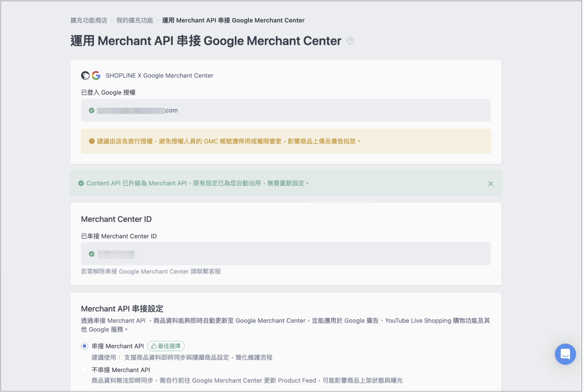Click the green check beside Merchant Center ID
Viewport: 583px width, 392px height.
(92, 254)
